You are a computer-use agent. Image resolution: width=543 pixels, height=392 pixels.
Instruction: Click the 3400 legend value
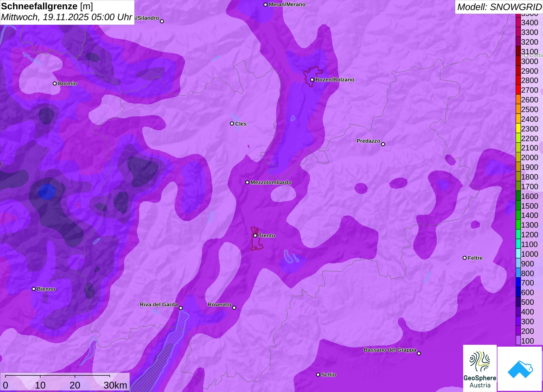tap(529, 22)
